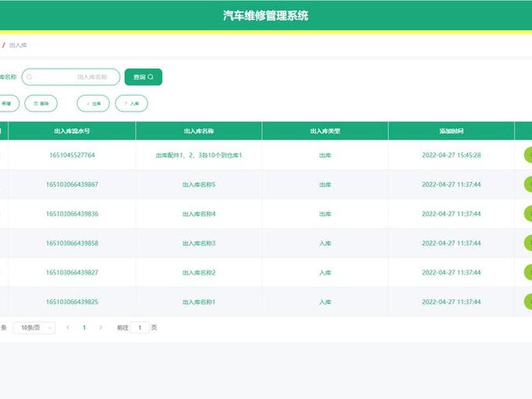Click the 入库 type in the 出入库名称1 row
Viewport: 532px width, 399px height.
325,302
